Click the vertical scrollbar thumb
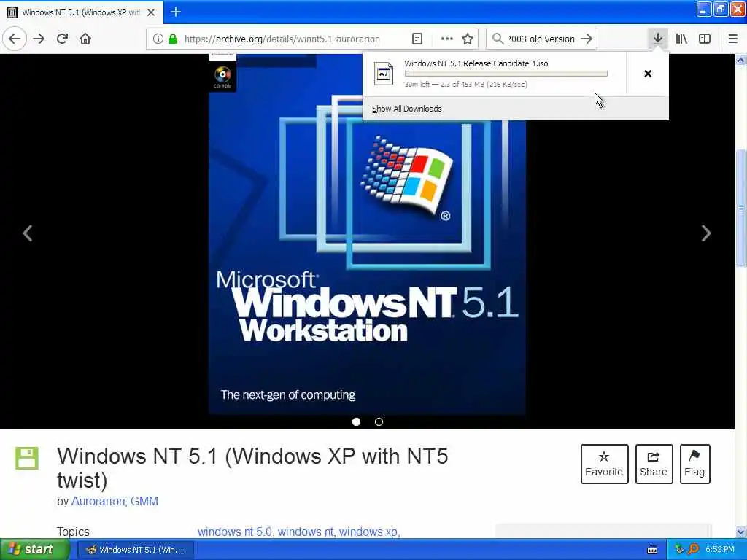Viewport: 747px width, 560px height. click(x=740, y=209)
